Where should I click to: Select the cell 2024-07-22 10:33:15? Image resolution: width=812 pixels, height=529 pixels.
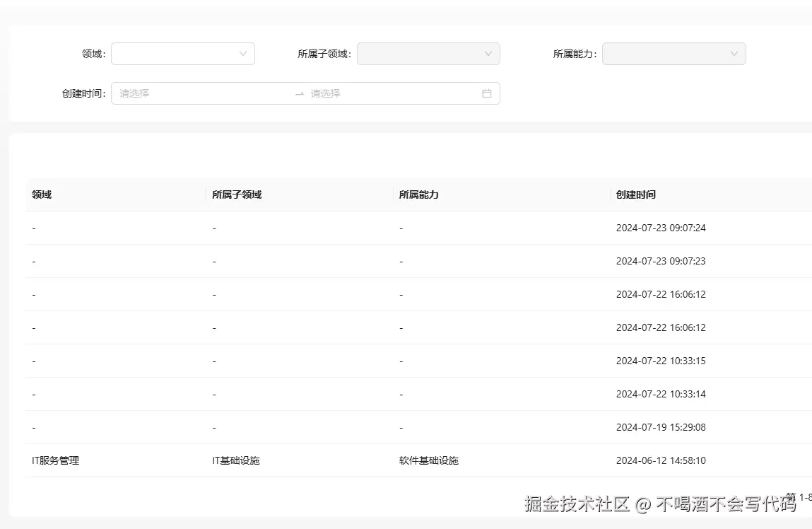pyautogui.click(x=661, y=361)
